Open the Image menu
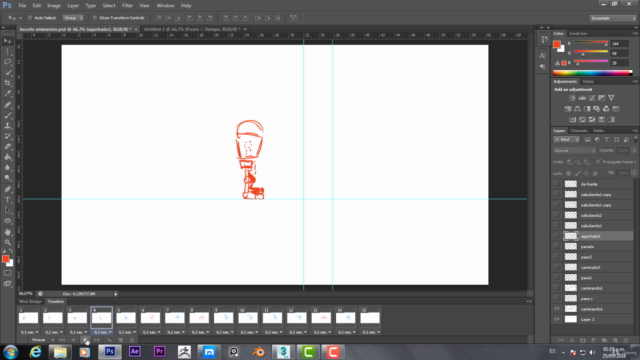Viewport: 640px width, 360px height. click(53, 6)
